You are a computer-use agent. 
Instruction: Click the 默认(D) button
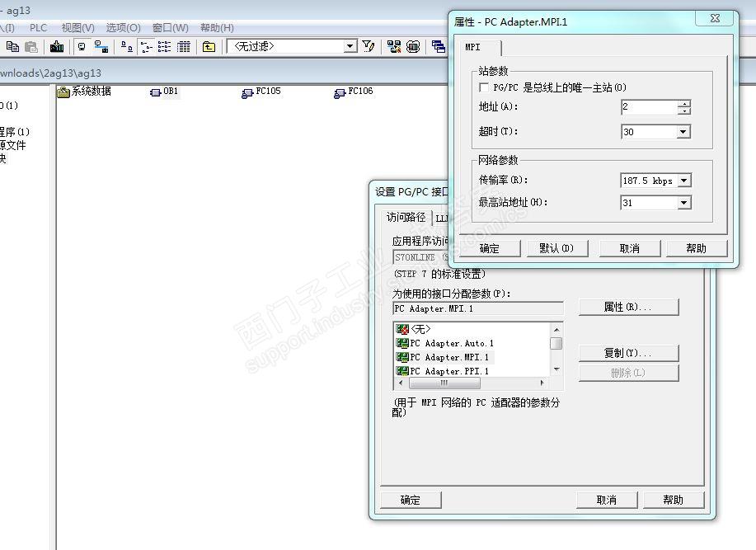coord(556,249)
